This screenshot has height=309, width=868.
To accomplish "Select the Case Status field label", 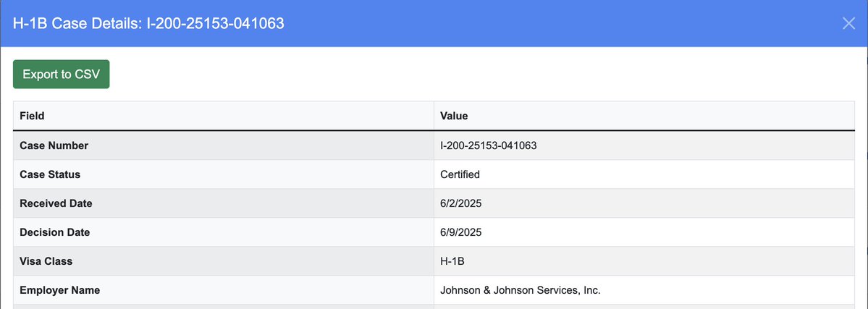I will pos(50,174).
